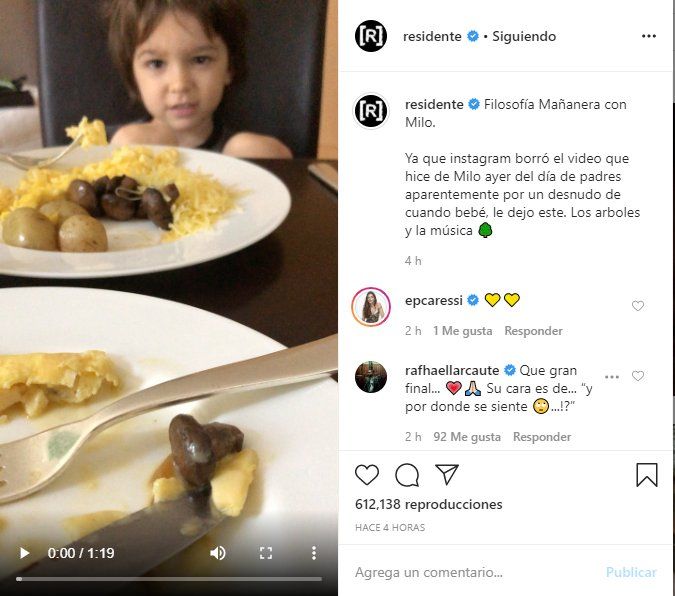Open residente's profile picture in the header
Viewport: 675px width, 596px height.
371,36
